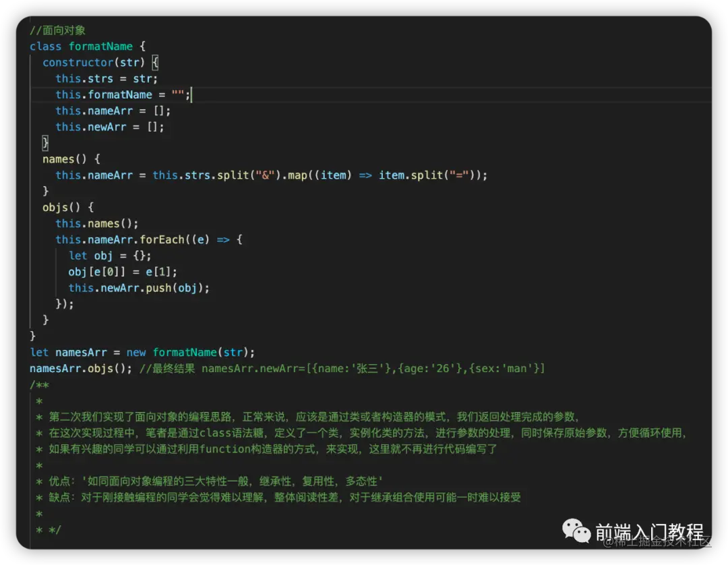Click the closing comment "* */"
Screen dimensions: 728x565
click(49, 530)
